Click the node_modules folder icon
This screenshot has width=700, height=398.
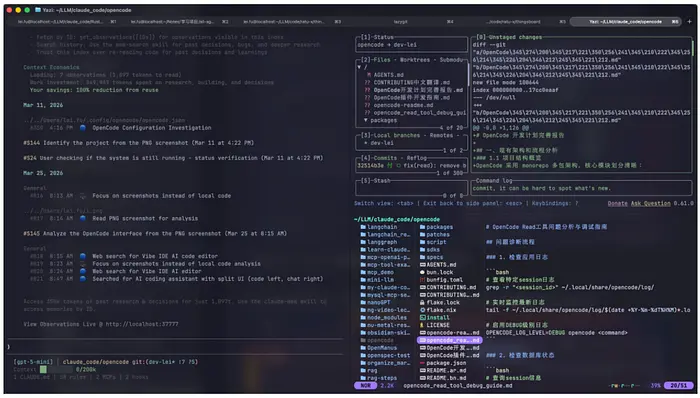pyautogui.click(x=363, y=318)
